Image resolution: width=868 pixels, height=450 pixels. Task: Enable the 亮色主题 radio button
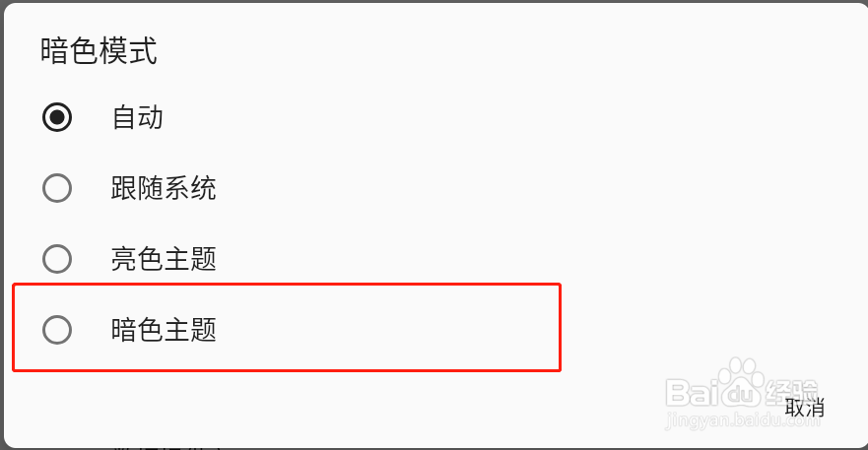click(57, 259)
